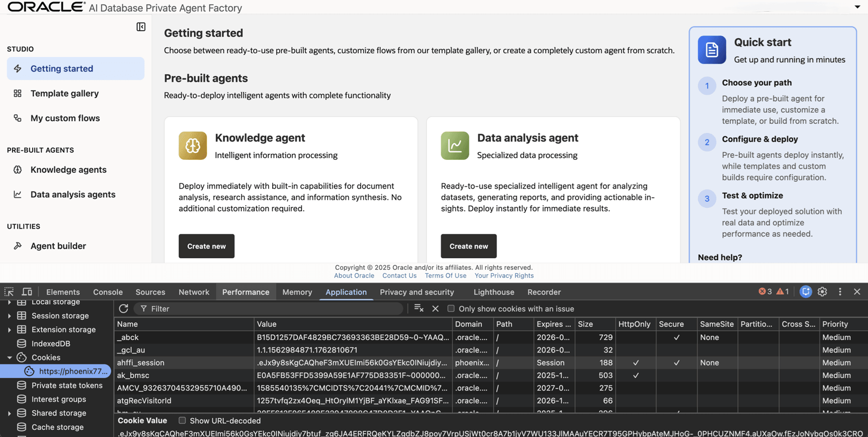Open DevTools settings gear
The image size is (868, 437).
[822, 292]
